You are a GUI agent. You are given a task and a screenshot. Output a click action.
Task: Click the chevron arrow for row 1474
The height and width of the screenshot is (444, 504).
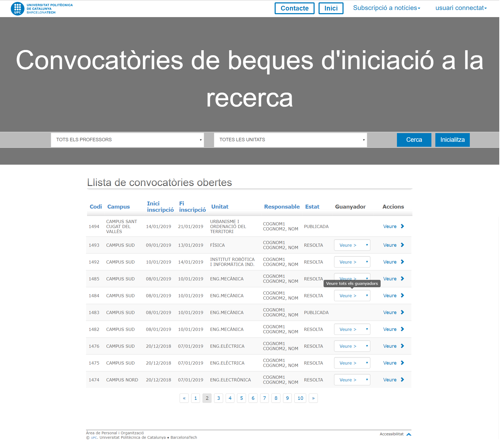[x=402, y=380]
